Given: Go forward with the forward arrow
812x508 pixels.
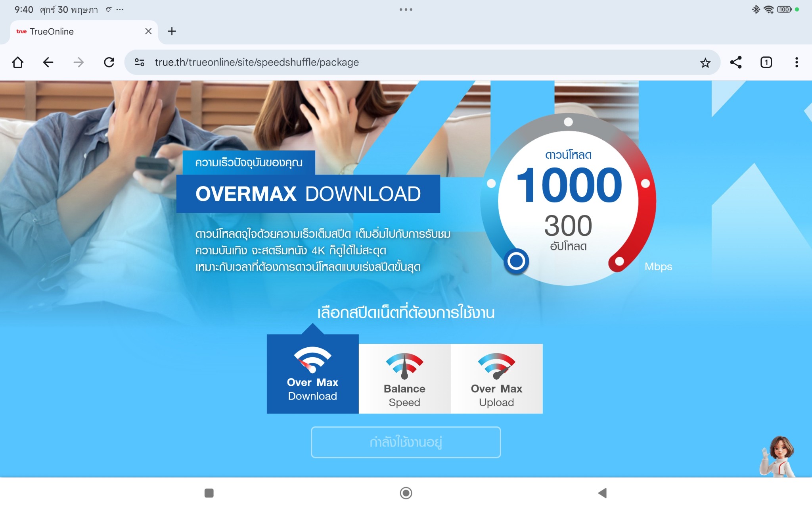Looking at the screenshot, I should [79, 62].
